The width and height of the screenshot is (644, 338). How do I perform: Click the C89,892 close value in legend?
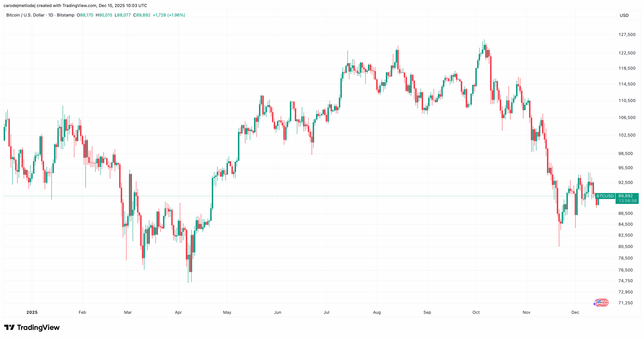click(x=142, y=15)
